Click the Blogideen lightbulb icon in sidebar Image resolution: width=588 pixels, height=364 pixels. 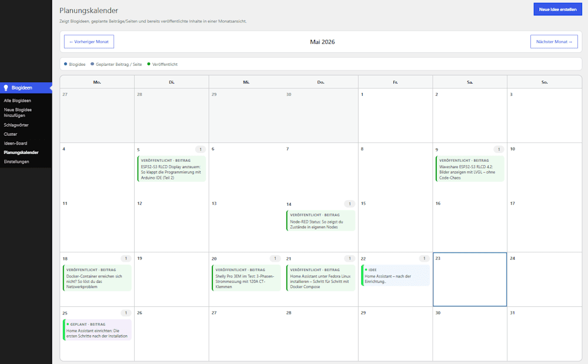pyautogui.click(x=6, y=88)
